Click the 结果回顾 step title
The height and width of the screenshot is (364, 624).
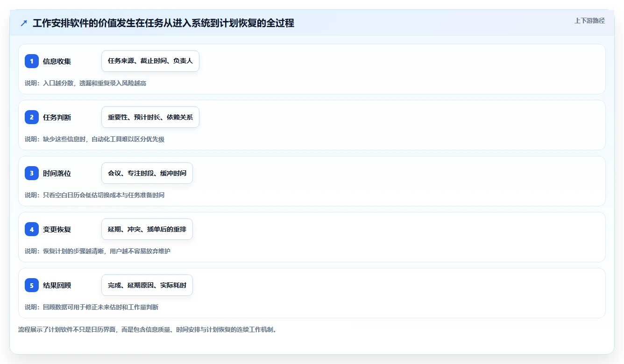(57, 285)
